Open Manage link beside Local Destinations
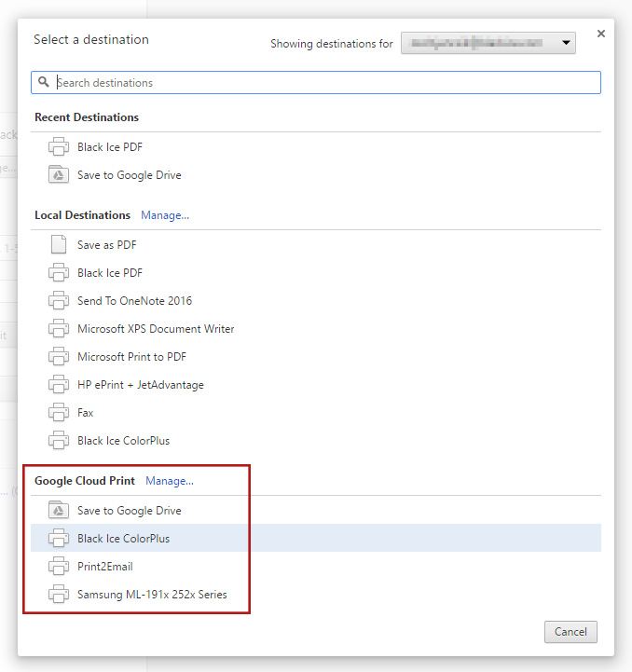The image size is (632, 672). point(165,215)
